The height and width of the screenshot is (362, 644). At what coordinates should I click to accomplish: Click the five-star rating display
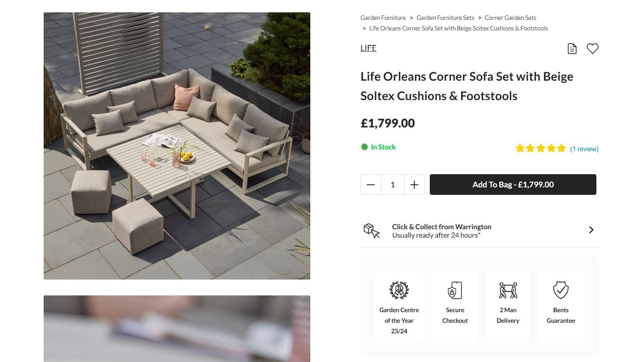(x=540, y=149)
